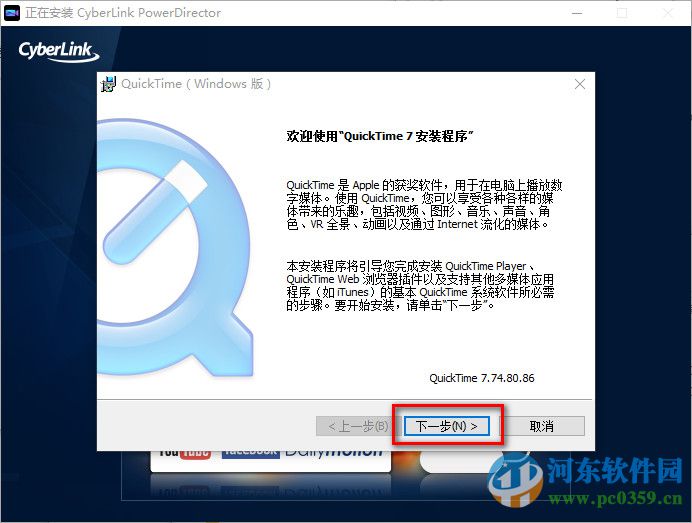Click the 下一步(N) > button
Screen dimensions: 692x523
click(446, 426)
